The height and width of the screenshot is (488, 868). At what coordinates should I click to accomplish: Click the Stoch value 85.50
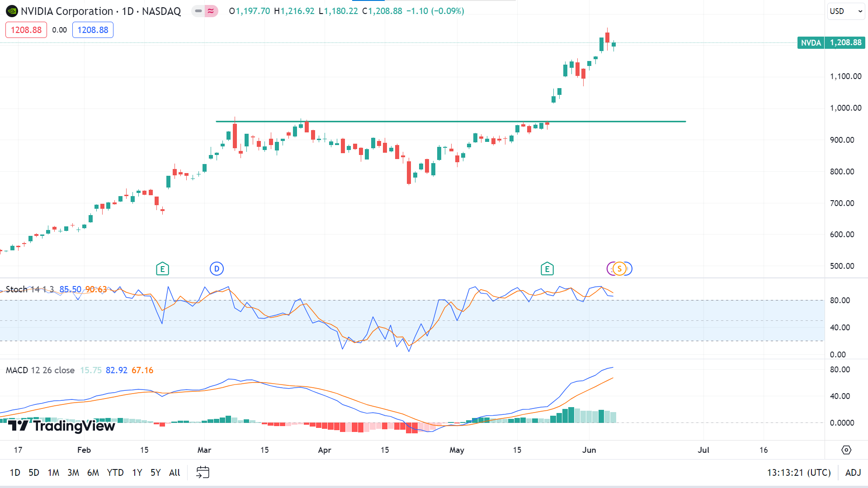pos(70,289)
